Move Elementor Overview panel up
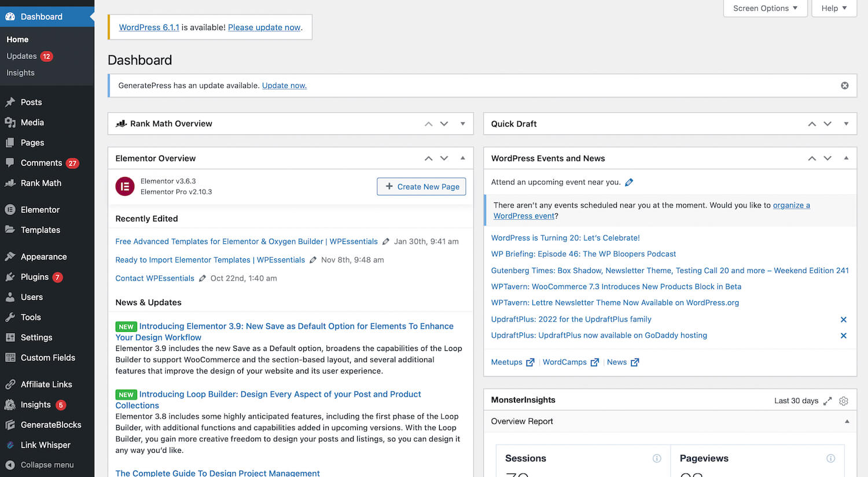The image size is (868, 477). click(x=428, y=158)
